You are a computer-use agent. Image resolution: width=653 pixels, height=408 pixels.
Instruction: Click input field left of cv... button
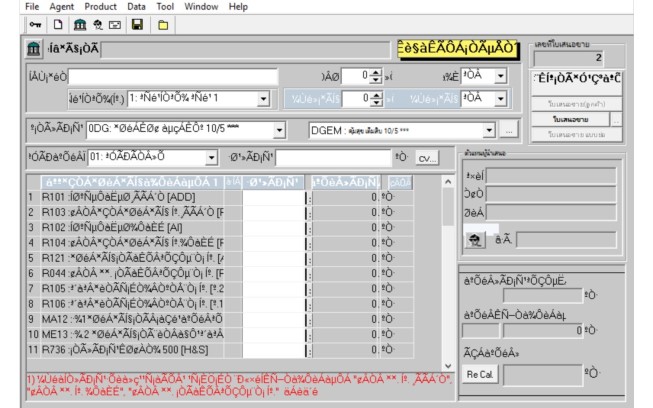(333, 158)
